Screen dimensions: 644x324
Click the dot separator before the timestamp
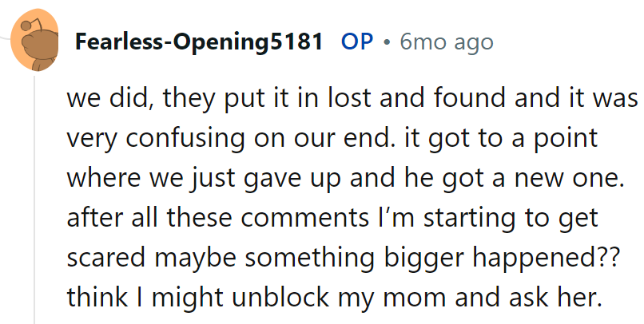pyautogui.click(x=387, y=42)
